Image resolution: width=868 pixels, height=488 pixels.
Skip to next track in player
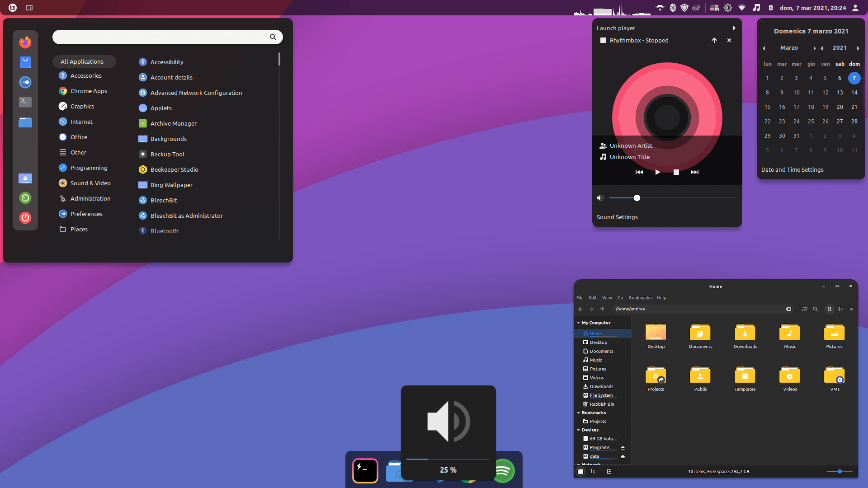[694, 172]
